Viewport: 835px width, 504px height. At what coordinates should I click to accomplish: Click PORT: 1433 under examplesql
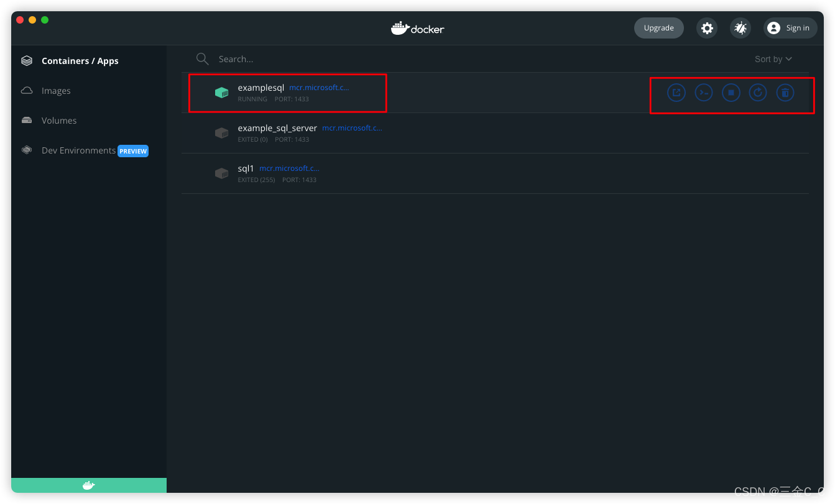pos(292,99)
